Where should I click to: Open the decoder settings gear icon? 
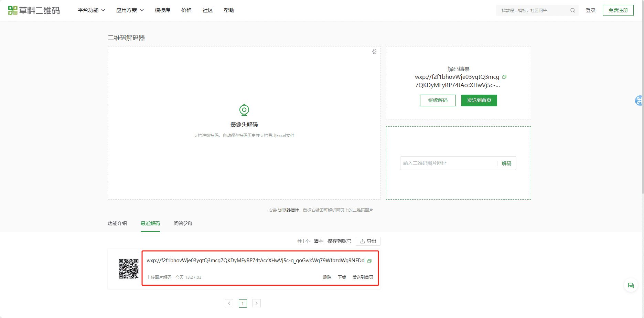coord(375,52)
